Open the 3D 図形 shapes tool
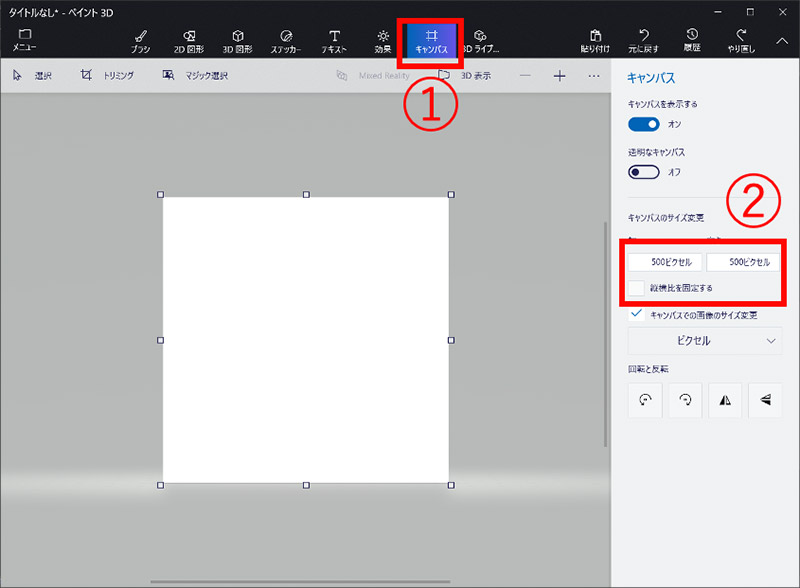800x588 pixels. (x=237, y=40)
